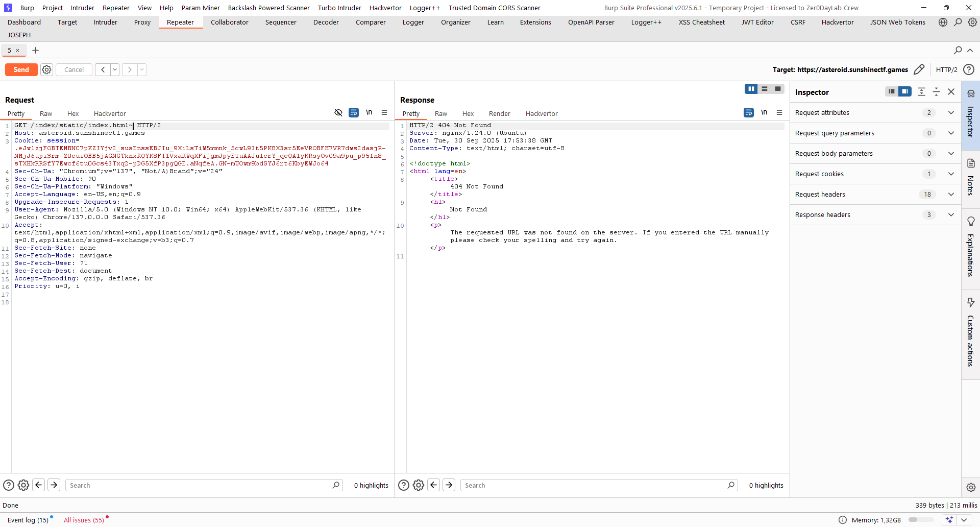
Task: Toggle word wrap in the Response editor
Action: click(749, 112)
